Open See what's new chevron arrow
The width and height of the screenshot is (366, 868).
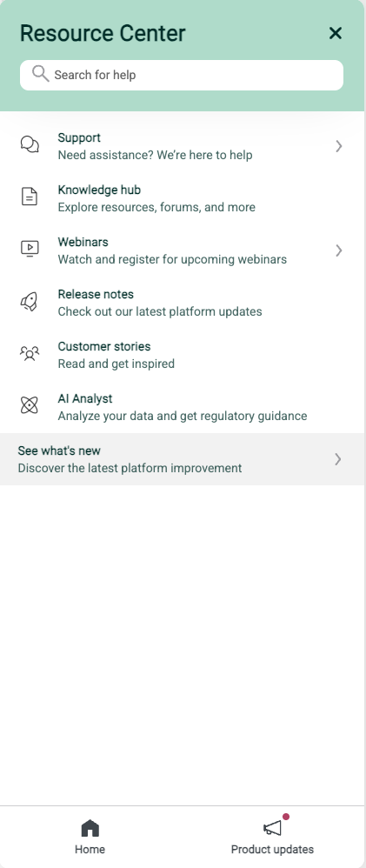pyautogui.click(x=338, y=459)
